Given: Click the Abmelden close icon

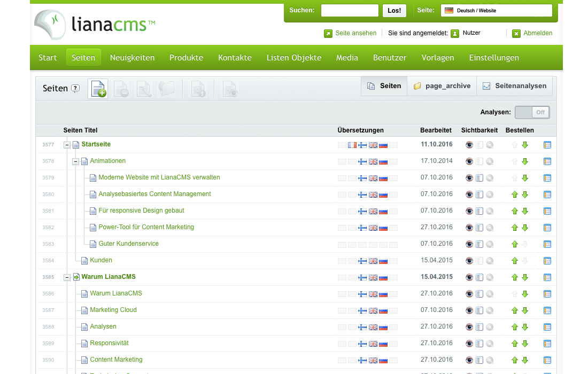Looking at the screenshot, I should click(516, 33).
